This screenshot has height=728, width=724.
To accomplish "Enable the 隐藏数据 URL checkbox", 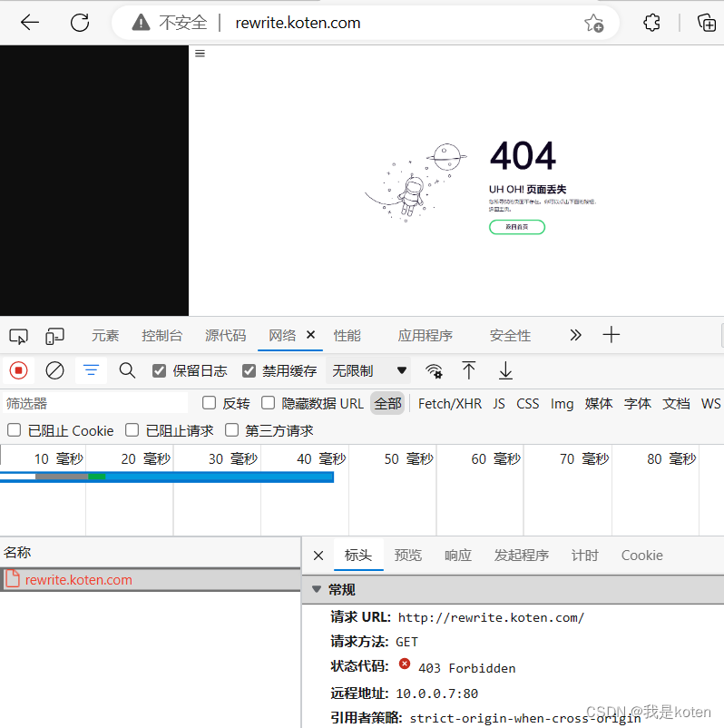I will pos(268,402).
